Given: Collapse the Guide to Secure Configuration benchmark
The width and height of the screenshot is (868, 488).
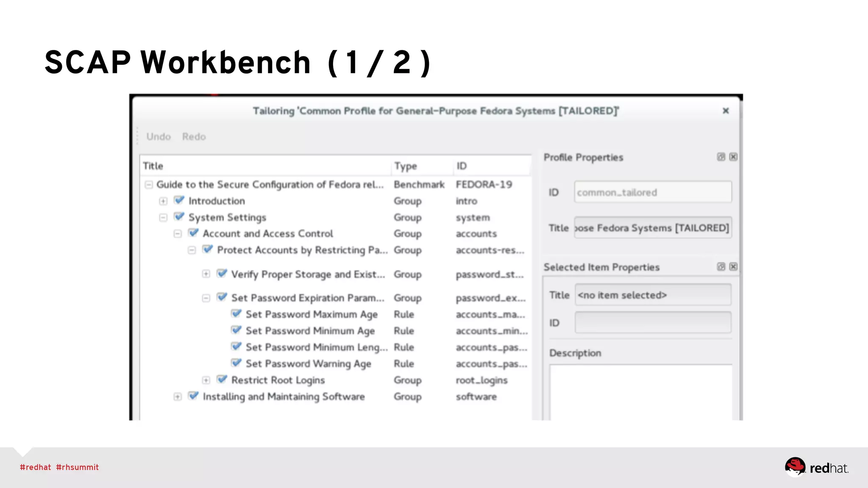Looking at the screenshot, I should [149, 185].
